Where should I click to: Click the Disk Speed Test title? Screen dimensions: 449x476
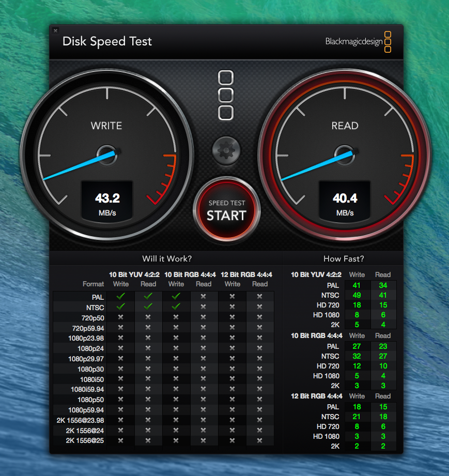click(x=107, y=41)
